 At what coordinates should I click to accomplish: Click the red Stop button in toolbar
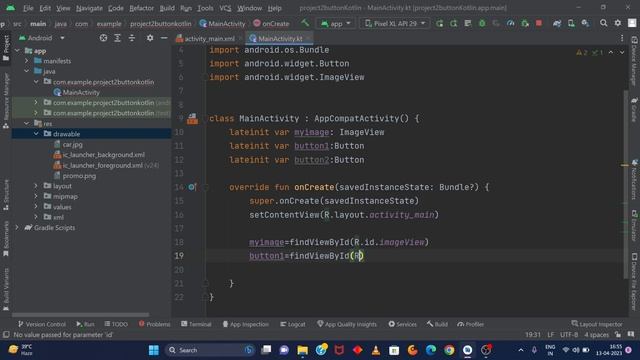click(x=539, y=23)
